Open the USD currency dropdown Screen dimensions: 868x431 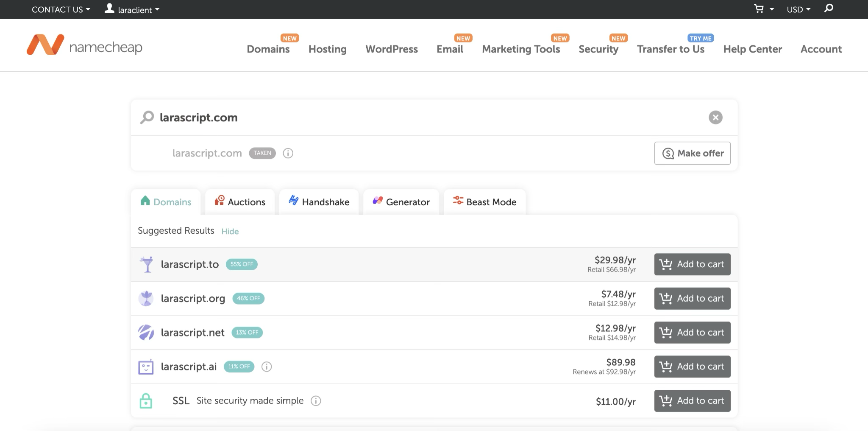pyautogui.click(x=798, y=9)
